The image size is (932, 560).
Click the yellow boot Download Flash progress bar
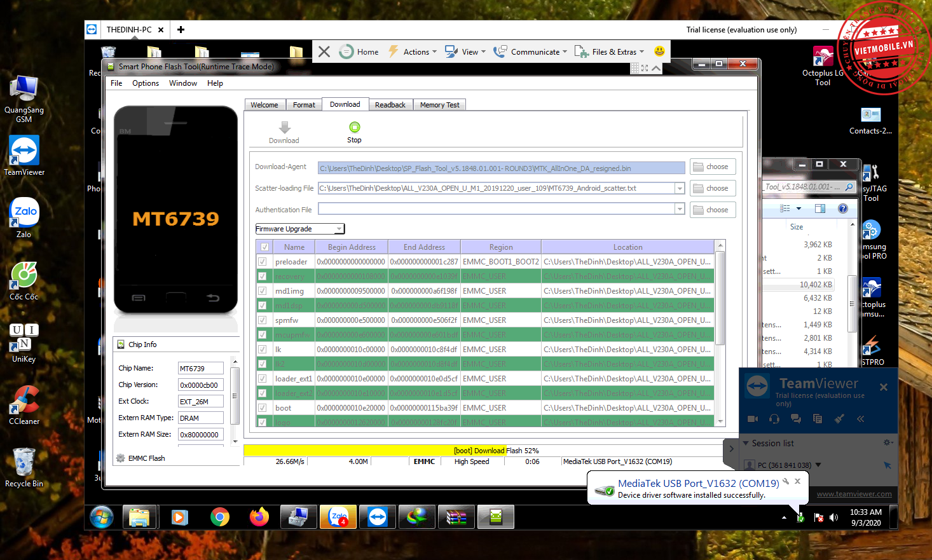[x=483, y=450]
